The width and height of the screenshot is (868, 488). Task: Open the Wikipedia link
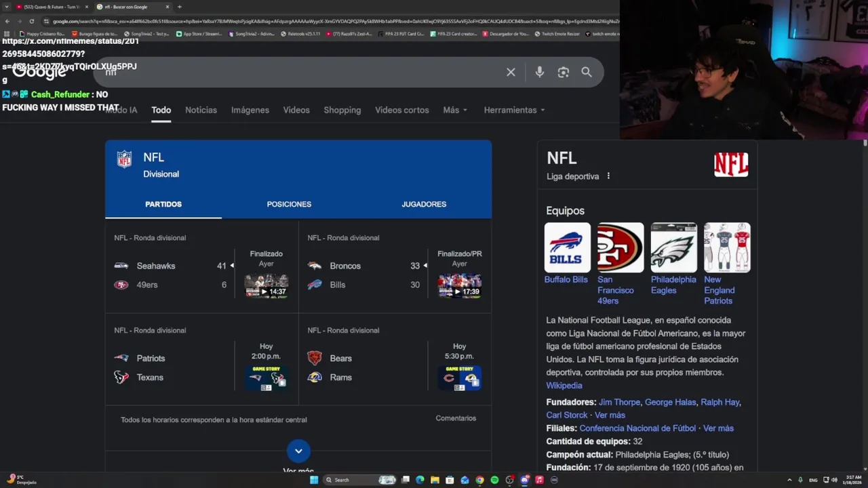[564, 386]
